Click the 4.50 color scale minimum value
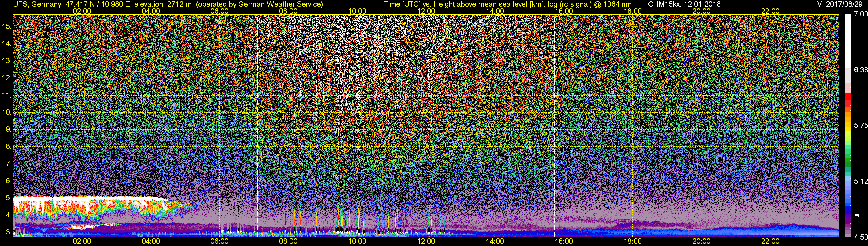This screenshot has height=246, width=868. 861,237
